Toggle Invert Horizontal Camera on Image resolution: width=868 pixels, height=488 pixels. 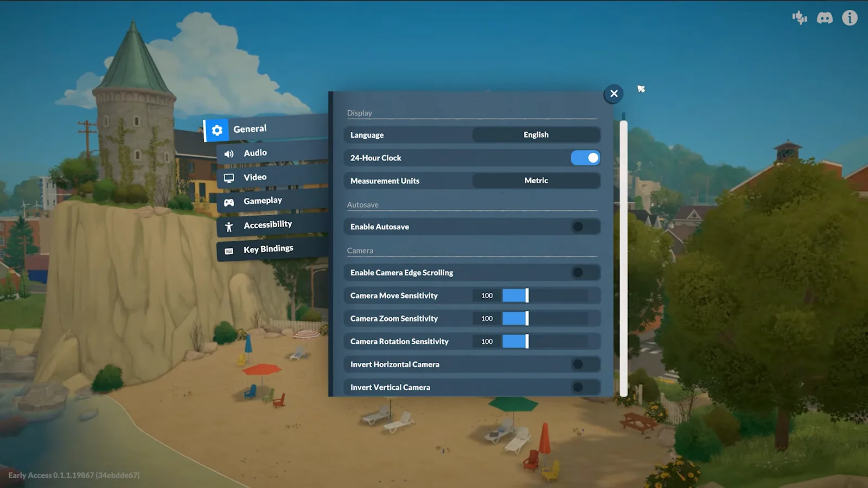[585, 364]
